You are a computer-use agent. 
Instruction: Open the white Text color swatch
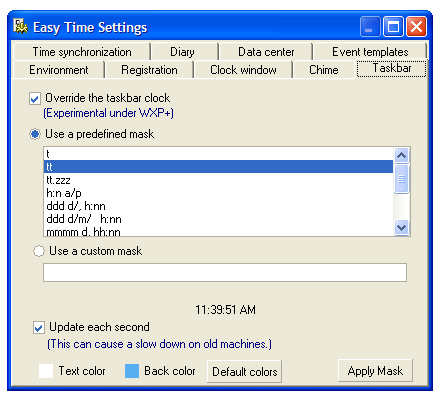[x=46, y=371]
